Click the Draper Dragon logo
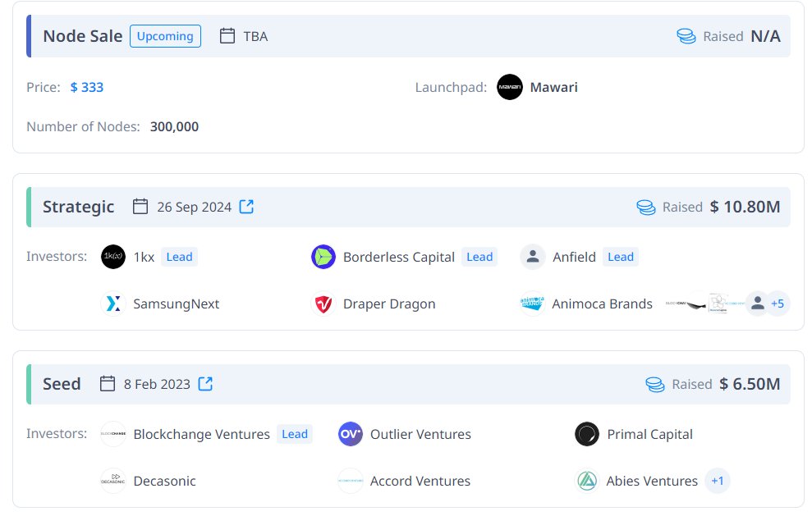Image resolution: width=812 pixels, height=516 pixels. pos(323,304)
